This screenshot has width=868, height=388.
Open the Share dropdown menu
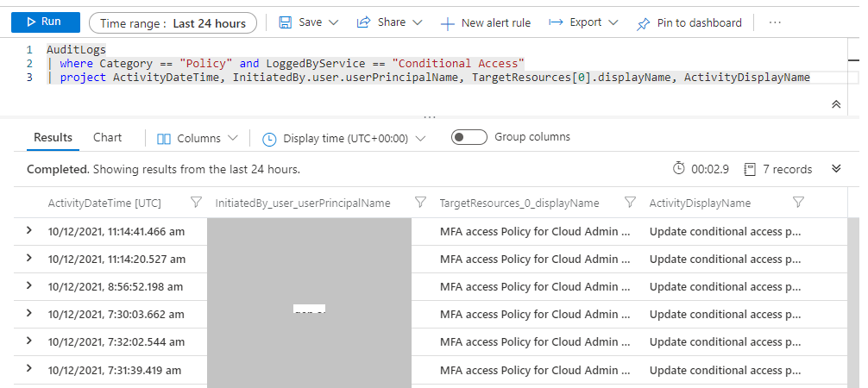coord(389,22)
